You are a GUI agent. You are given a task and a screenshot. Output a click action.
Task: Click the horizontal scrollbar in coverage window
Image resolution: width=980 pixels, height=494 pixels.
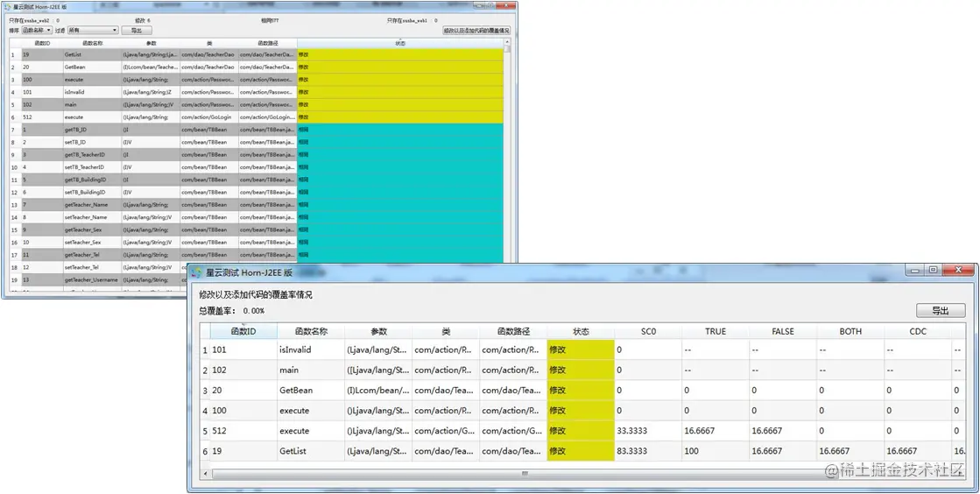pyautogui.click(x=525, y=474)
